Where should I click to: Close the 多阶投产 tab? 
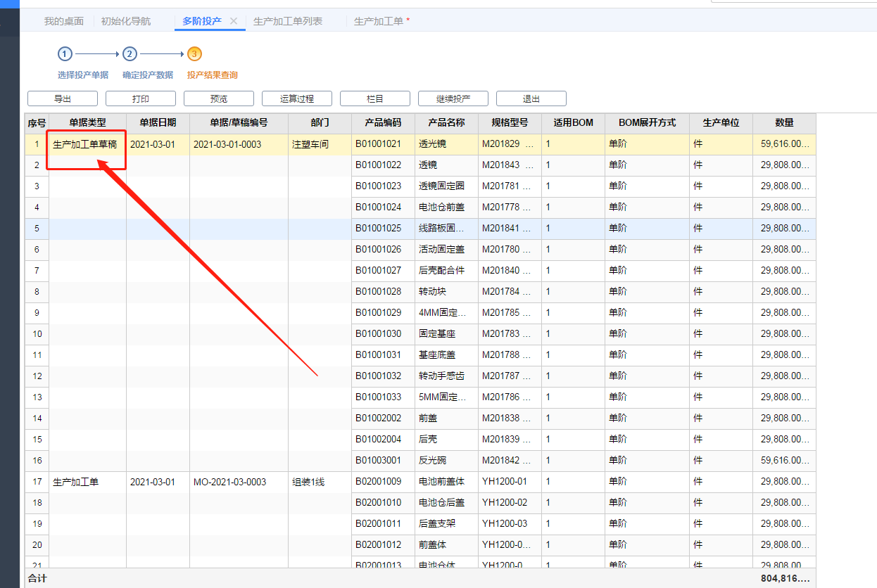[234, 21]
